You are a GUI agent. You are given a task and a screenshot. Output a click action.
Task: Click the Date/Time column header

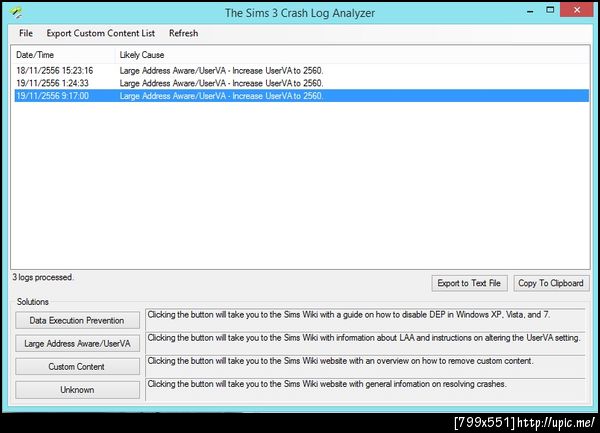63,55
